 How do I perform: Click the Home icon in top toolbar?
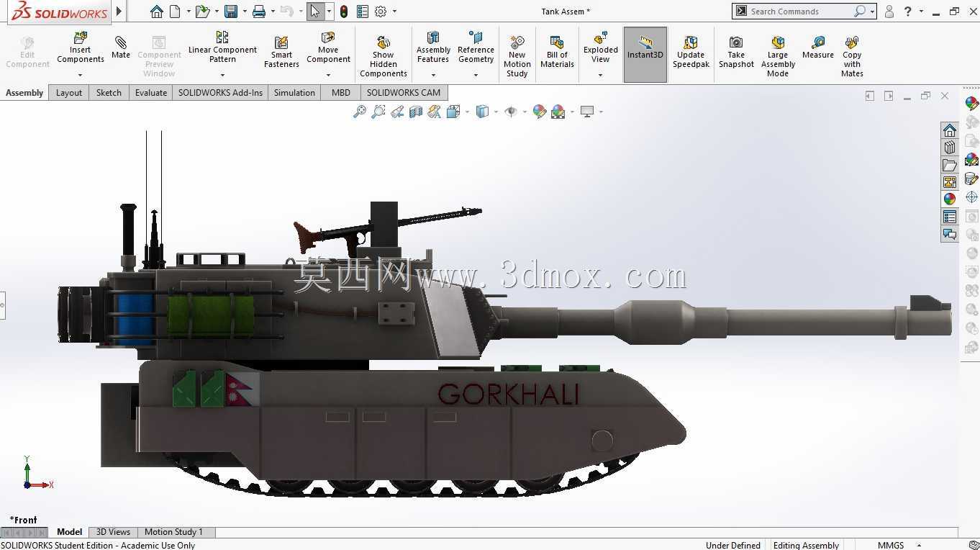(x=157, y=12)
